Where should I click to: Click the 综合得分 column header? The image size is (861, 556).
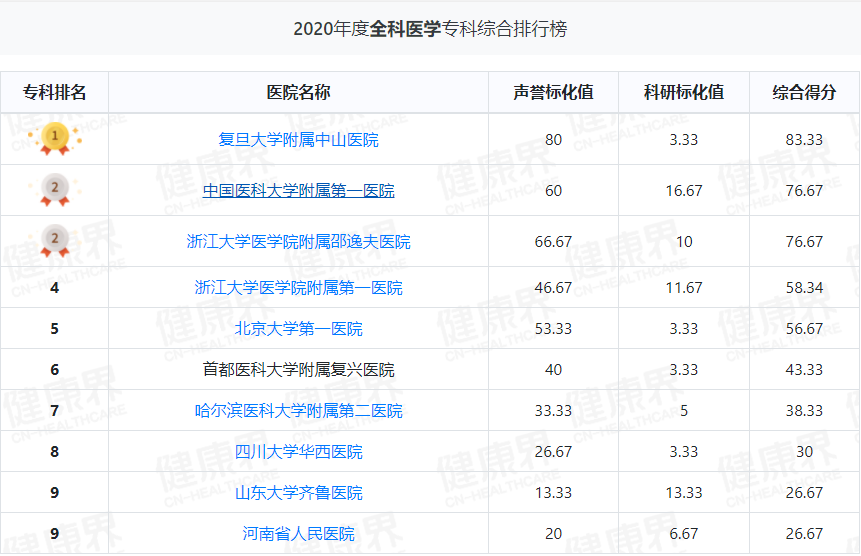click(804, 92)
